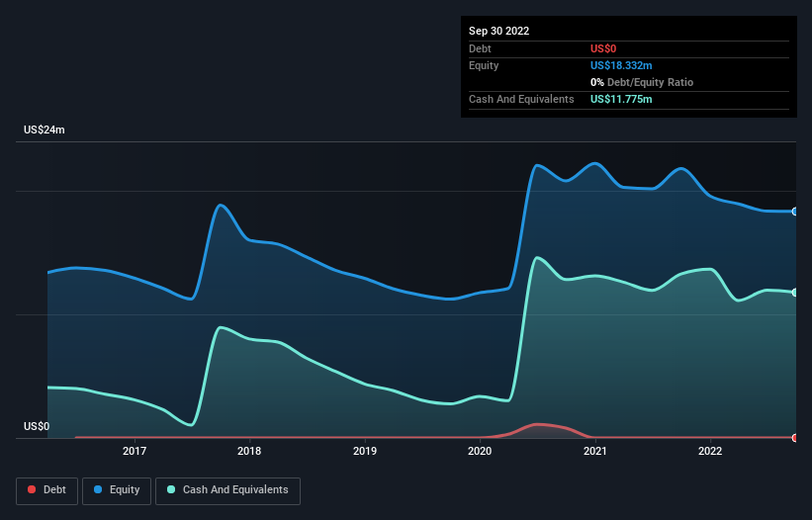Click the 2017 x-axis label
Screen dimensions: 812x520
pyautogui.click(x=135, y=451)
